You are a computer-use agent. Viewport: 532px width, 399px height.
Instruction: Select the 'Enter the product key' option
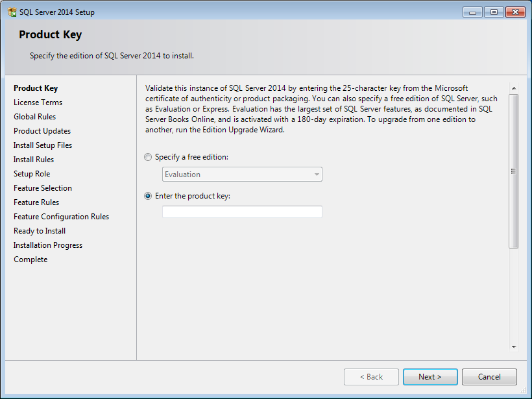click(149, 196)
